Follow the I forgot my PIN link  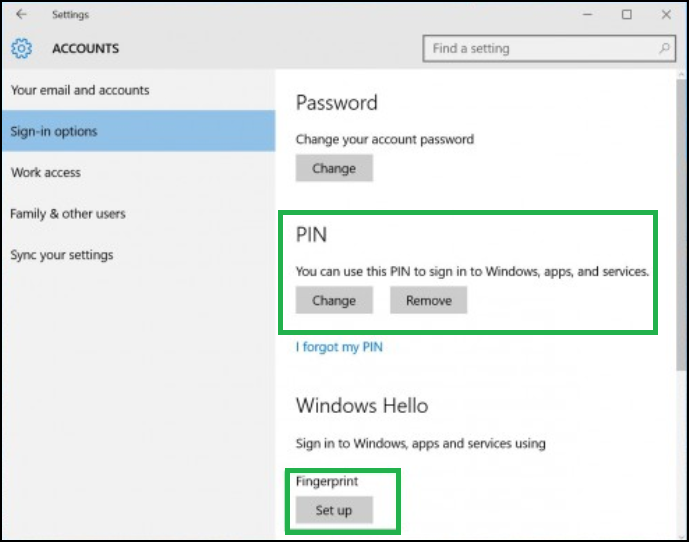339,347
